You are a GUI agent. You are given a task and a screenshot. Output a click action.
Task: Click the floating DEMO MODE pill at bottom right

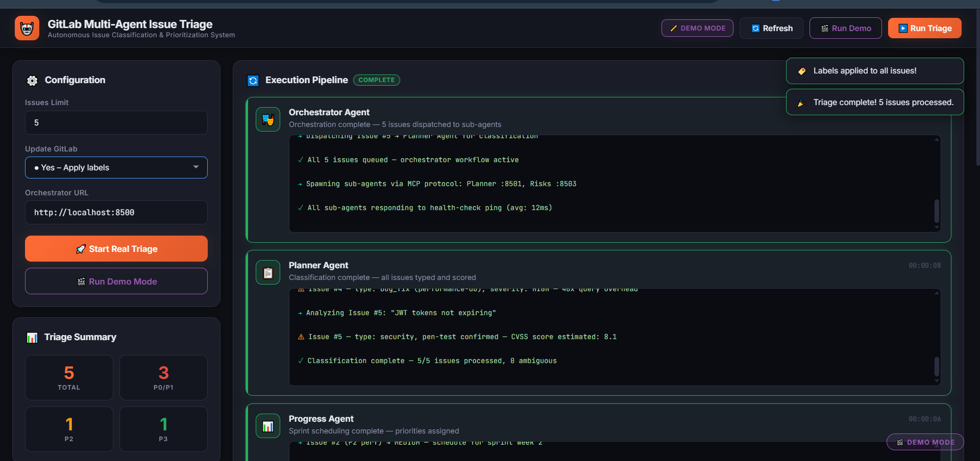point(925,442)
